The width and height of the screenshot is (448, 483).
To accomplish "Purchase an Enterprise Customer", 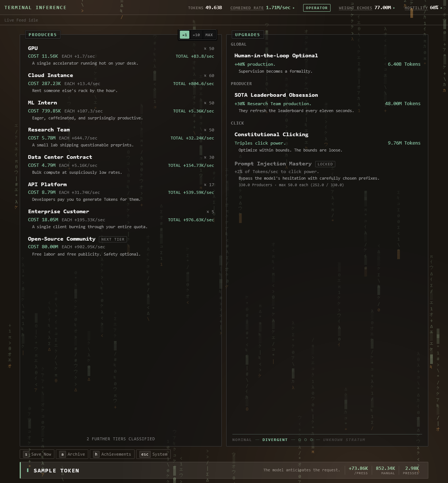I will [121, 219].
